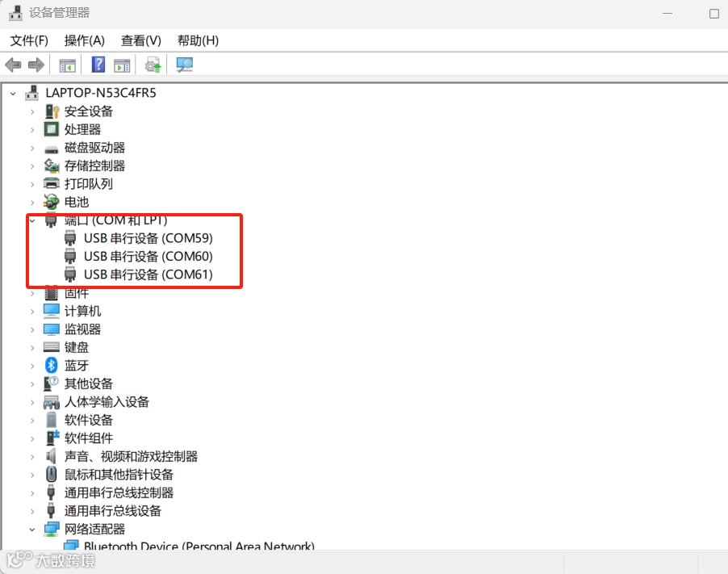
Task: Open the 查看(V) menu
Action: point(139,40)
